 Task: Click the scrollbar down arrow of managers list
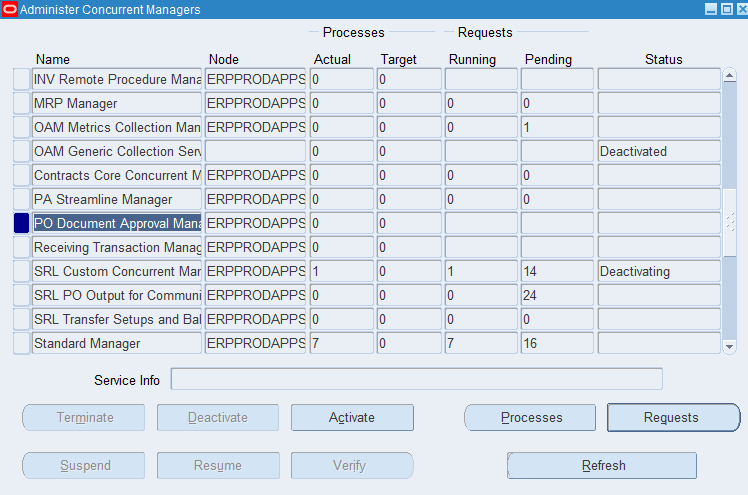pyautogui.click(x=729, y=346)
